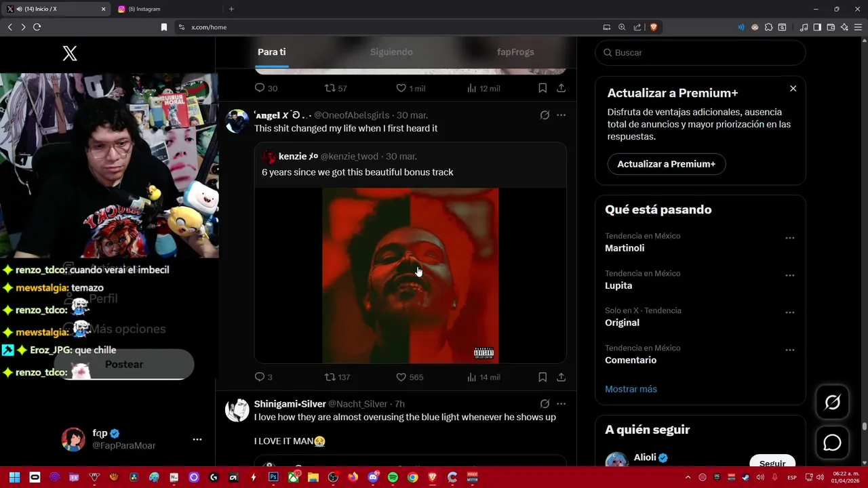Open the @kenzie_twod quoted profile handle
Viewport: 868px width, 488px height.
click(349, 157)
